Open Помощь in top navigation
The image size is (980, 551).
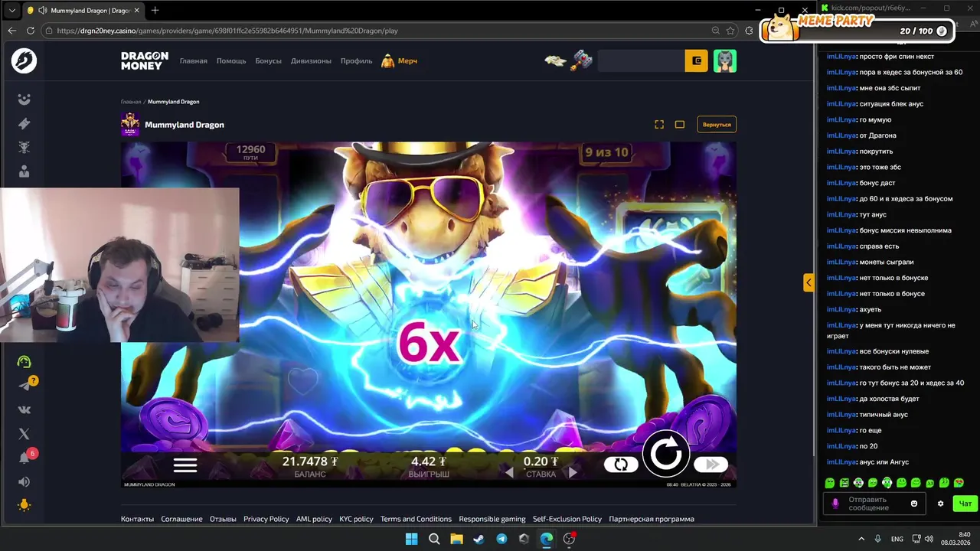231,60
